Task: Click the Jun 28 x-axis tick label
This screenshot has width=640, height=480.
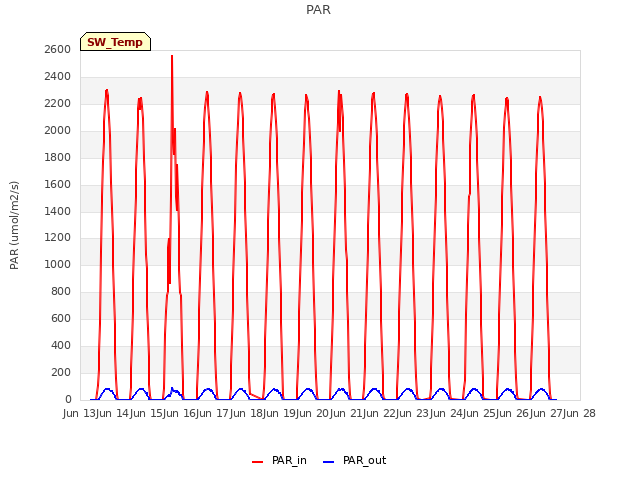Action: pos(580,413)
